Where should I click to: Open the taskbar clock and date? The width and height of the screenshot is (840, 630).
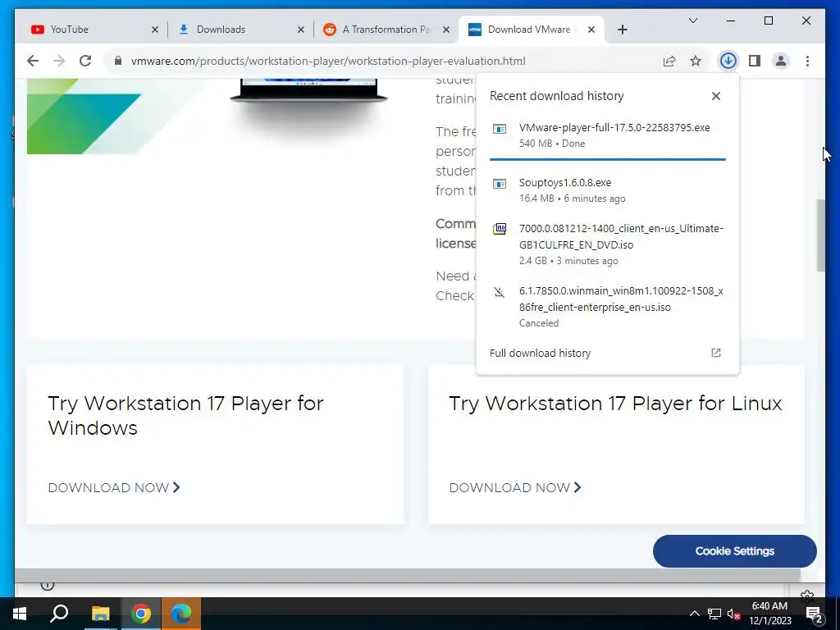[x=769, y=614]
